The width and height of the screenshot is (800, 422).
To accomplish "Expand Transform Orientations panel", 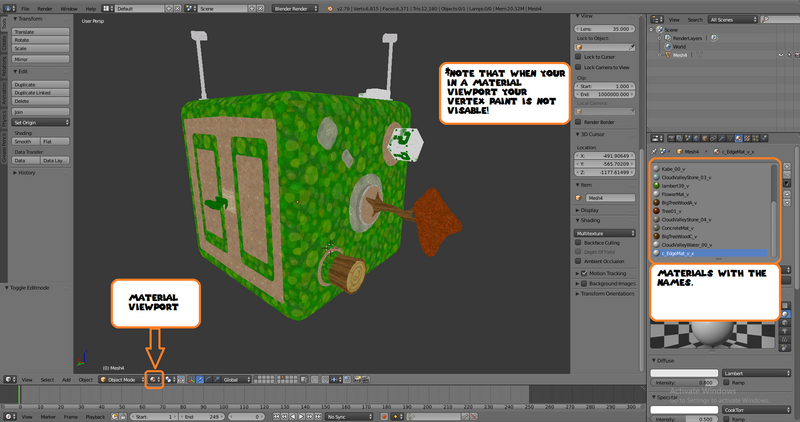I will [607, 294].
